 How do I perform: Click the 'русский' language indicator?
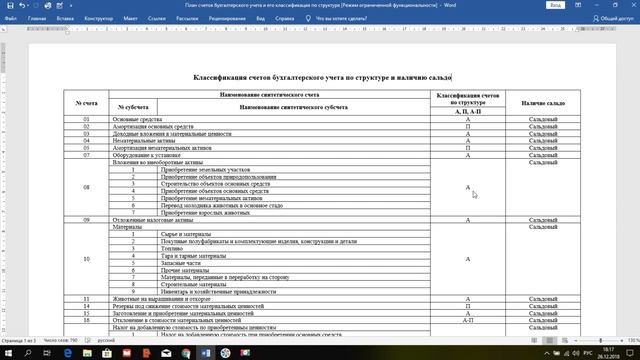coord(106,340)
